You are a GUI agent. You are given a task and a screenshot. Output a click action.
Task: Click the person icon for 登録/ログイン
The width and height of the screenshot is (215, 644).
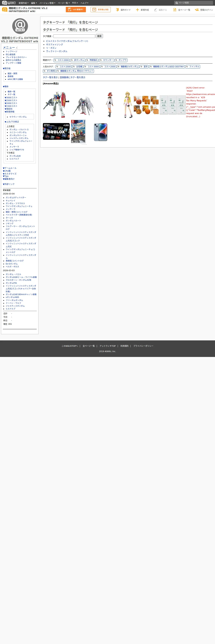pos(197,10)
